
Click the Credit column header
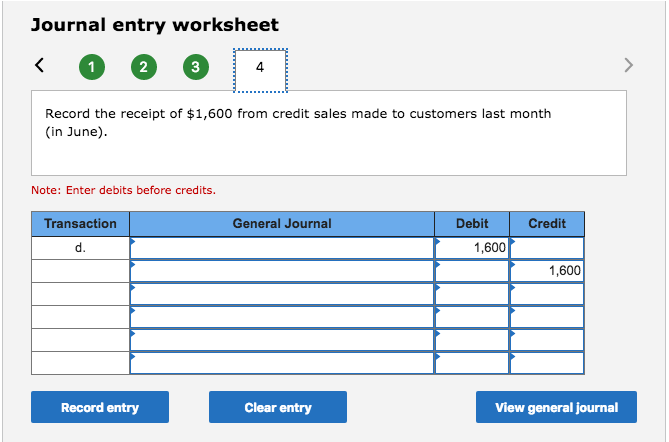point(547,224)
